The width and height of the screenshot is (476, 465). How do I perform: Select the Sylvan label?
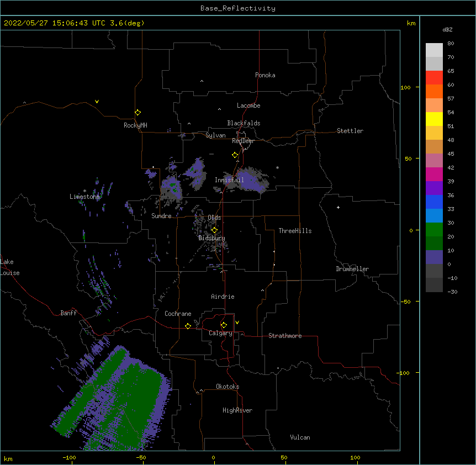point(215,135)
